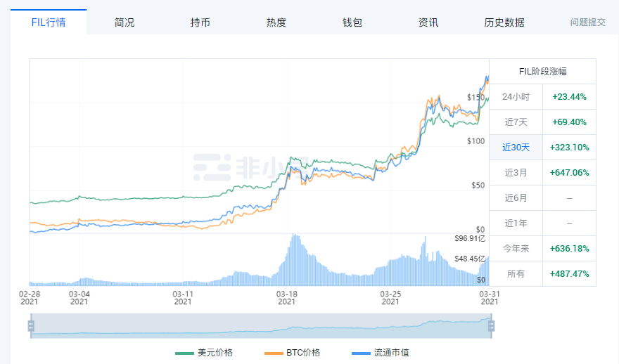Image resolution: width=619 pixels, height=364 pixels.
Task: Open the 资讯 tab
Action: pyautogui.click(x=428, y=22)
